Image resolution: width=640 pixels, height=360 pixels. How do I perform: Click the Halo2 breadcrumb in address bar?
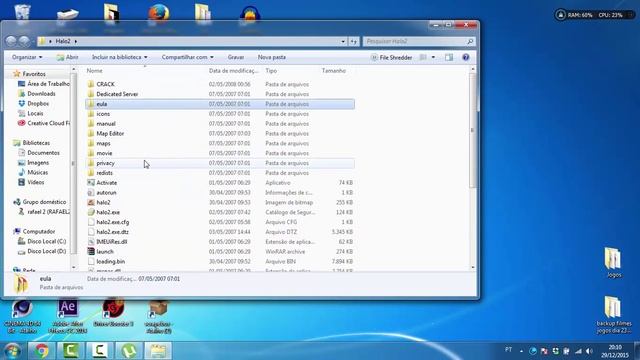(63, 41)
